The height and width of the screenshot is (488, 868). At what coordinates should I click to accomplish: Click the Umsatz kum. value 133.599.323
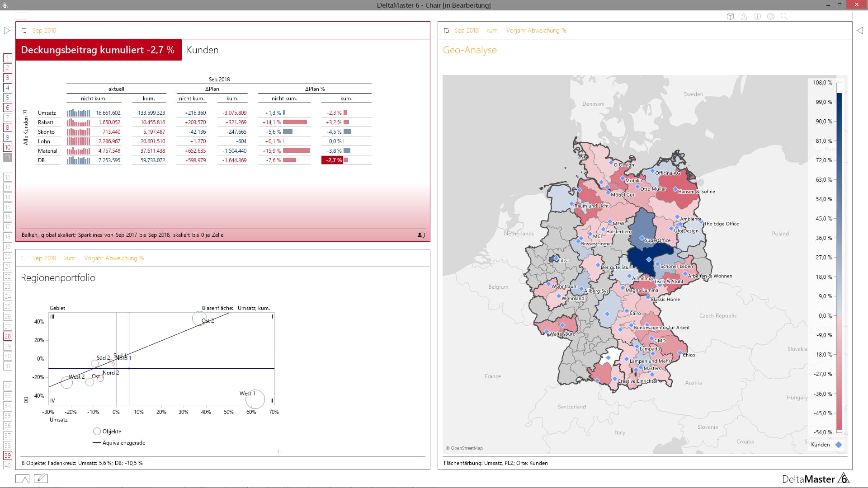151,113
